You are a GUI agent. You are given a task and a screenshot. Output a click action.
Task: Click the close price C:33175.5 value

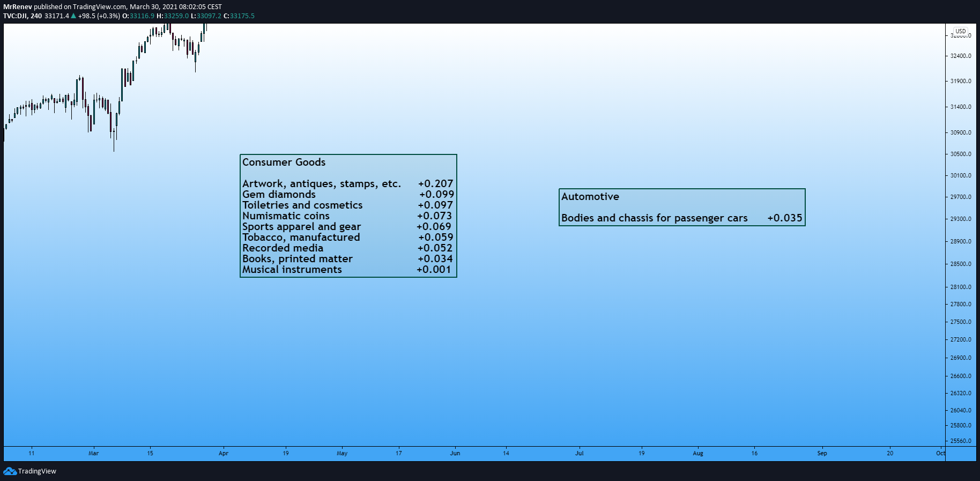coord(239,16)
